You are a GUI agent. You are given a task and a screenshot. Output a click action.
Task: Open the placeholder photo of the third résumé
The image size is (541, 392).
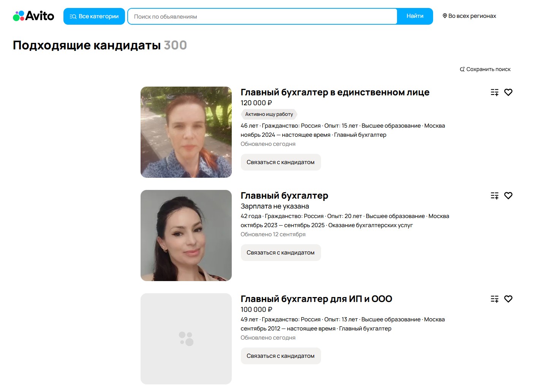pos(186,339)
